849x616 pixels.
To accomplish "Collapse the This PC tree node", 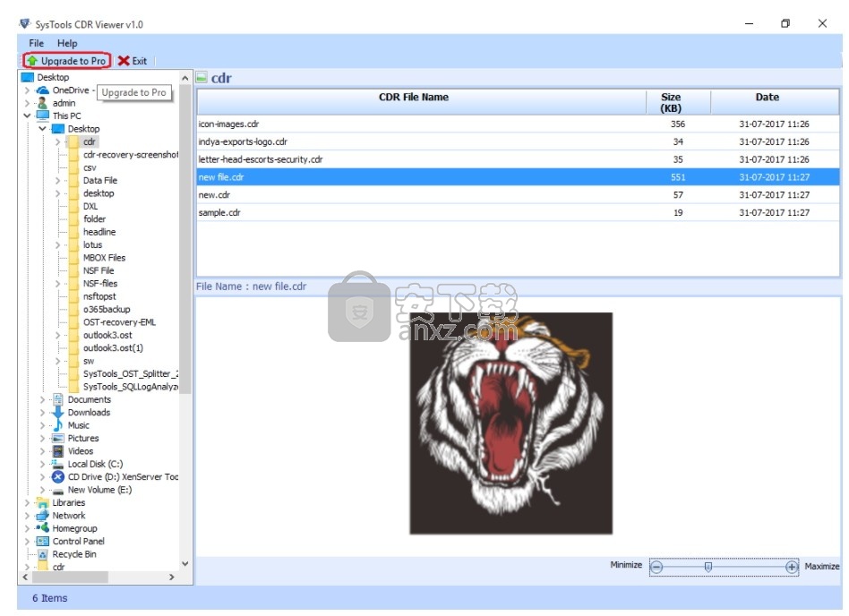I will click(x=27, y=115).
